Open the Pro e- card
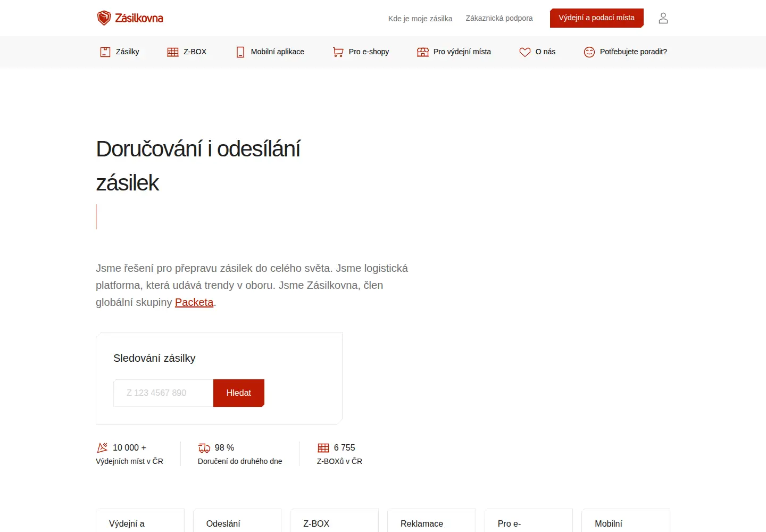766x532 pixels. point(529,521)
